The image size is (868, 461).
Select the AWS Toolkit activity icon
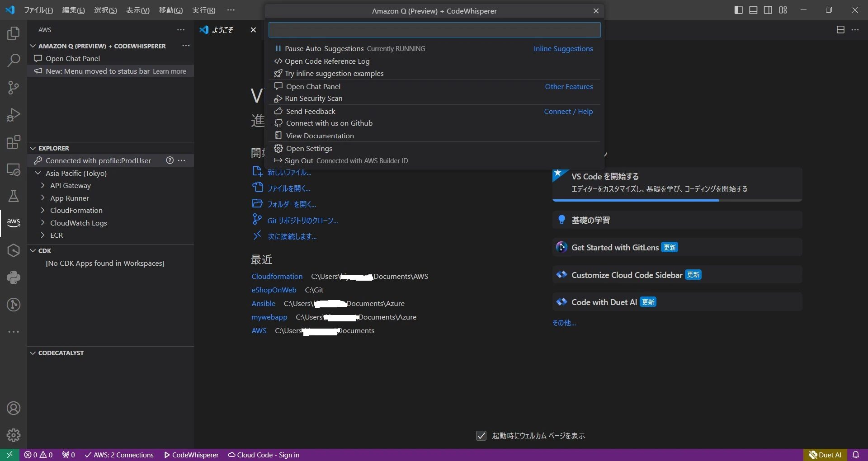pyautogui.click(x=14, y=222)
